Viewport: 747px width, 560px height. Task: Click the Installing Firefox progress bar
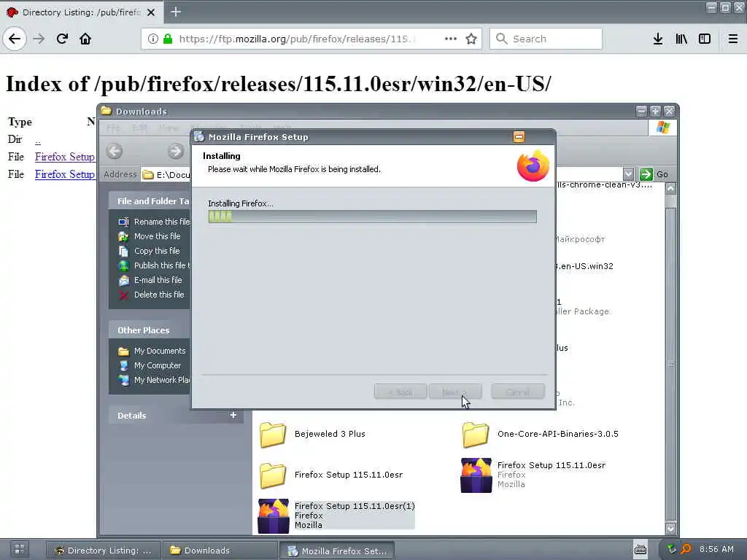click(x=372, y=217)
